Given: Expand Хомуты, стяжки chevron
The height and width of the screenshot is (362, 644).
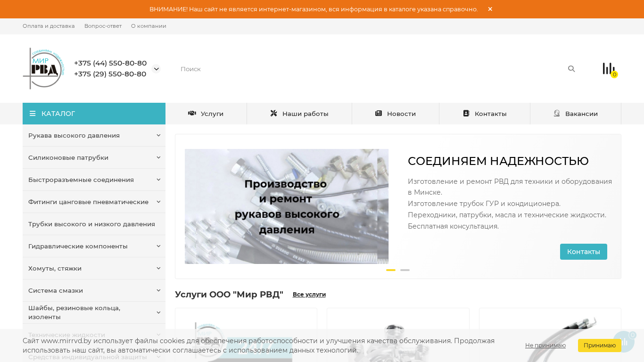Looking at the screenshot, I should coord(158,268).
